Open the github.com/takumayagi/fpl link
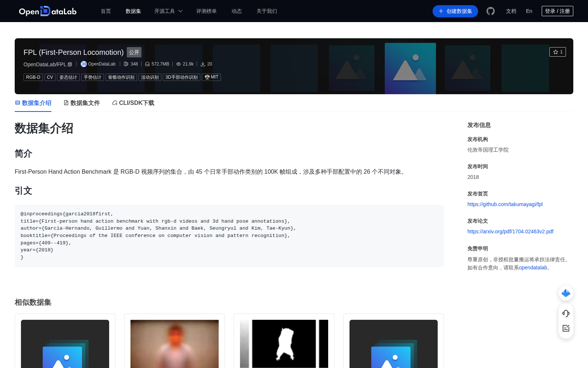Viewport: 588px width, 368px height. point(505,204)
